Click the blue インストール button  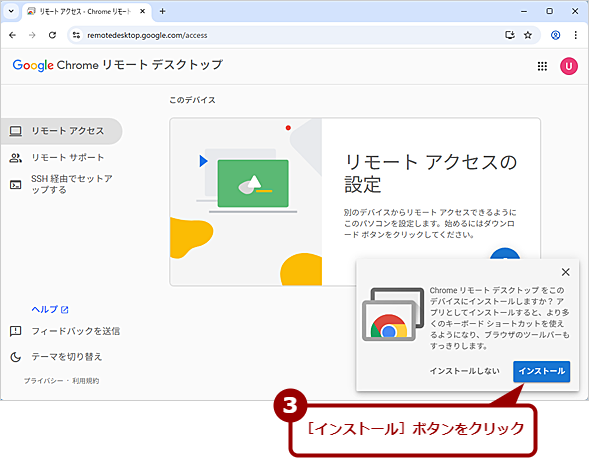pyautogui.click(x=541, y=371)
